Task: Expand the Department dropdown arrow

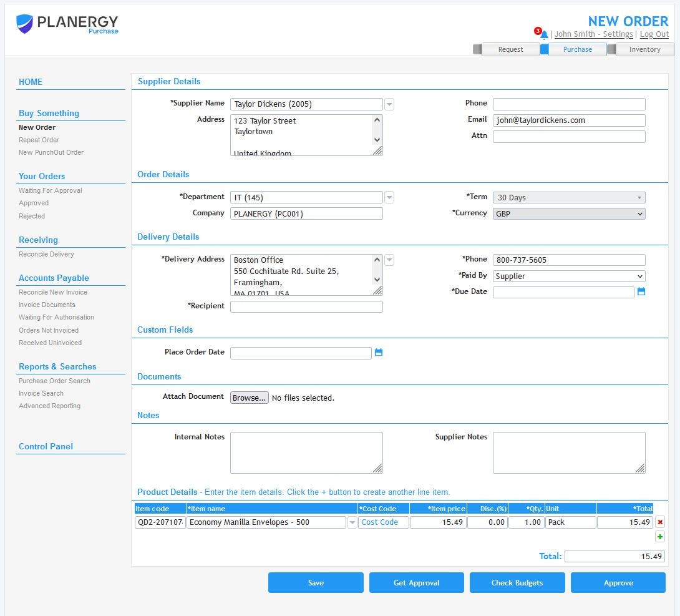Action: [389, 197]
